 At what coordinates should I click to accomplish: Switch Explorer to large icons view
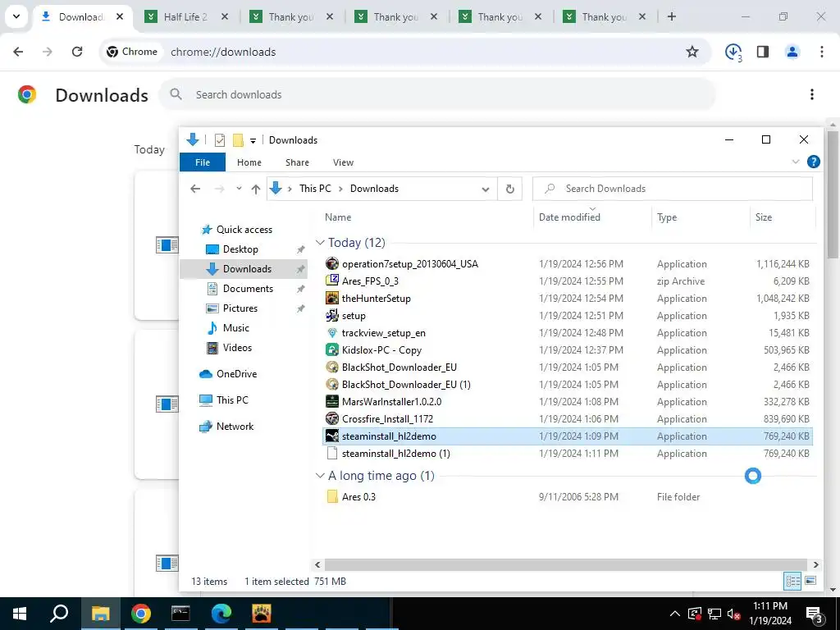point(811,581)
